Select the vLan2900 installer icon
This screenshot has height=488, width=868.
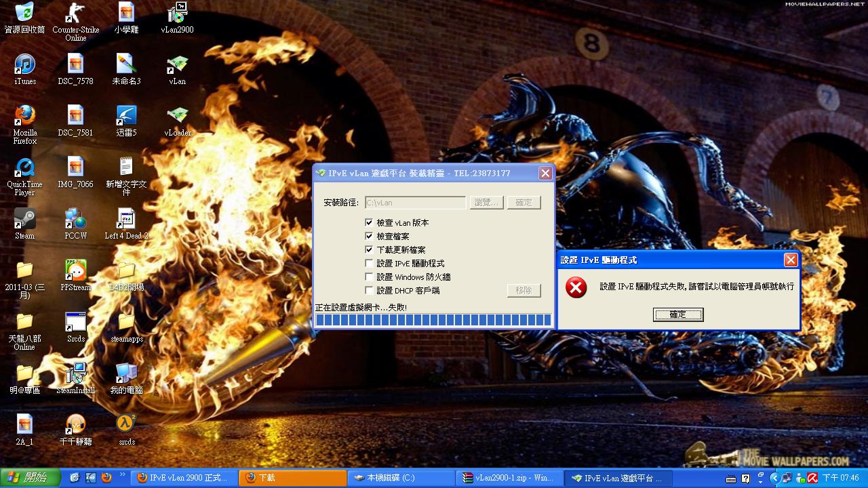177,18
